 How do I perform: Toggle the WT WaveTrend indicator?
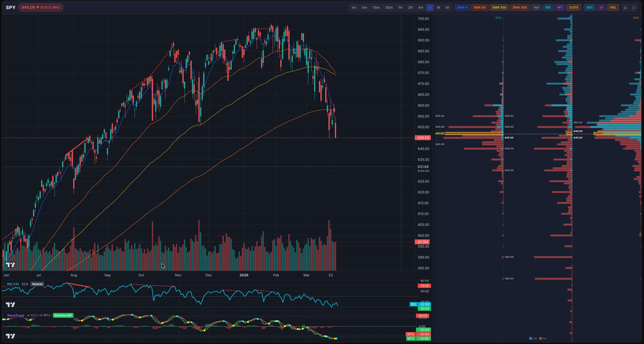tap(559, 8)
